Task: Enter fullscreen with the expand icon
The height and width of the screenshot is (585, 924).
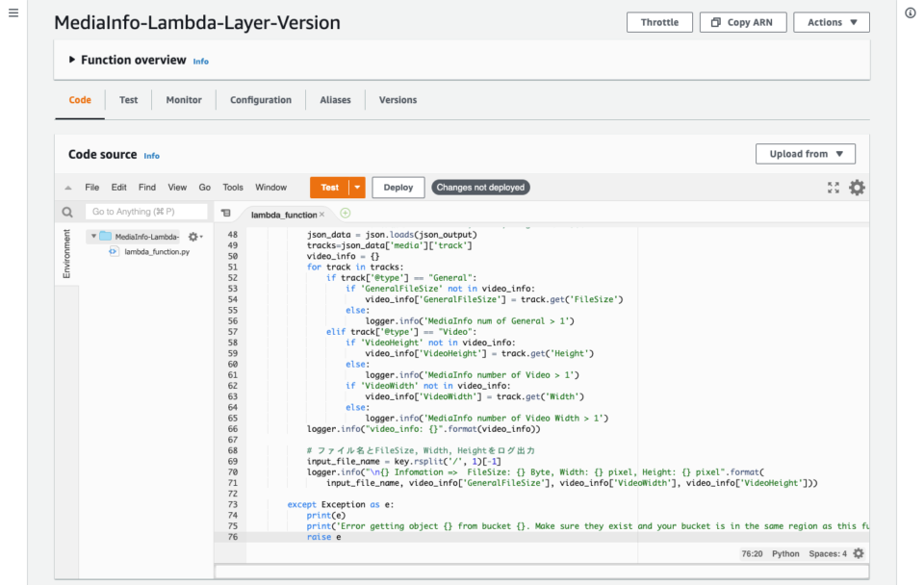Action: point(834,188)
